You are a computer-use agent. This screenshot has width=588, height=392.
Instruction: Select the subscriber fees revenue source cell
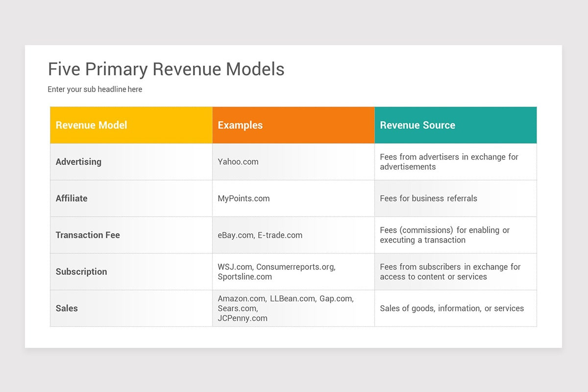pyautogui.click(x=450, y=271)
